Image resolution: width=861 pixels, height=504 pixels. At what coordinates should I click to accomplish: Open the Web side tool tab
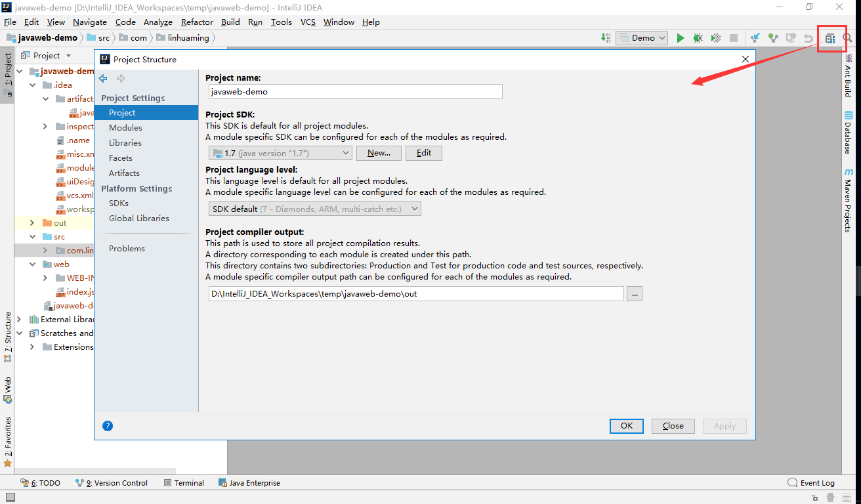(x=8, y=390)
